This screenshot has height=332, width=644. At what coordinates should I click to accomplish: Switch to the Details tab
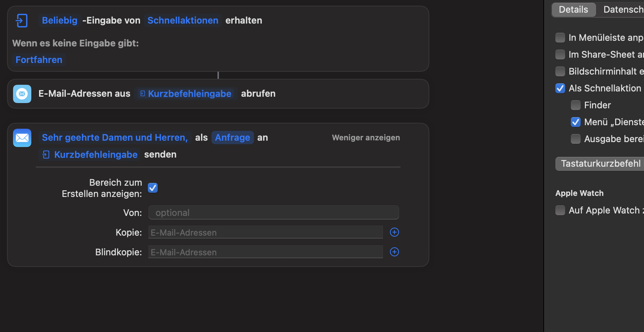click(573, 9)
